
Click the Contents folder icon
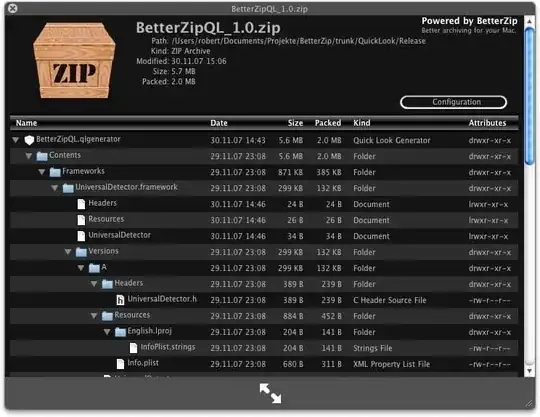point(42,156)
